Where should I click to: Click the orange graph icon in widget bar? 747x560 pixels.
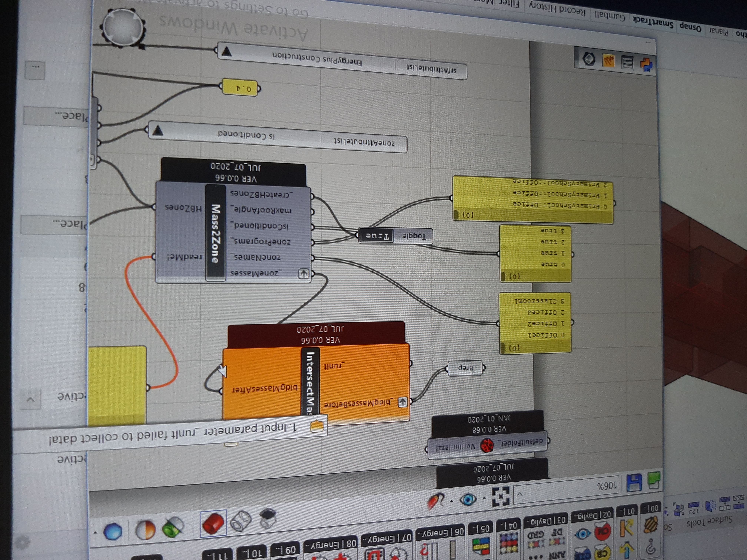tap(608, 61)
